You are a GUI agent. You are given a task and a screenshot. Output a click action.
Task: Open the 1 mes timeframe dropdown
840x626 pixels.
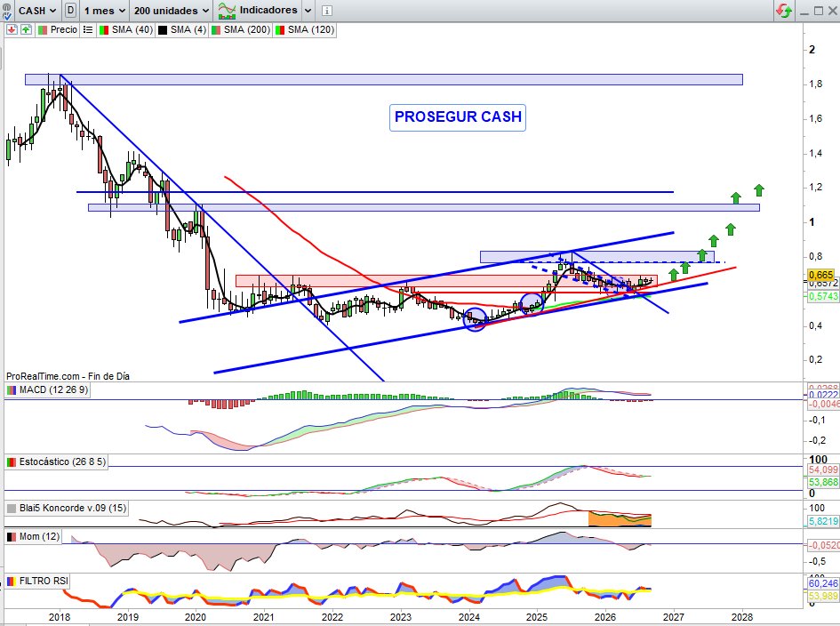coord(104,10)
